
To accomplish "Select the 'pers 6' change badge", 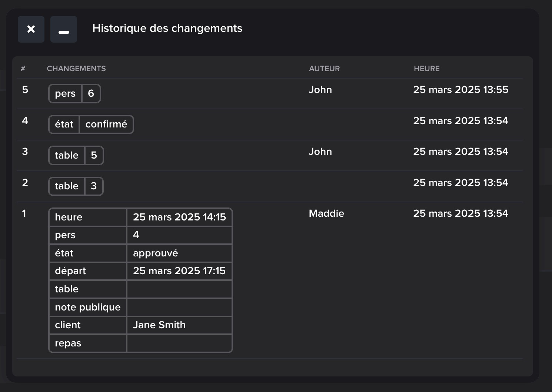I will click(x=74, y=94).
